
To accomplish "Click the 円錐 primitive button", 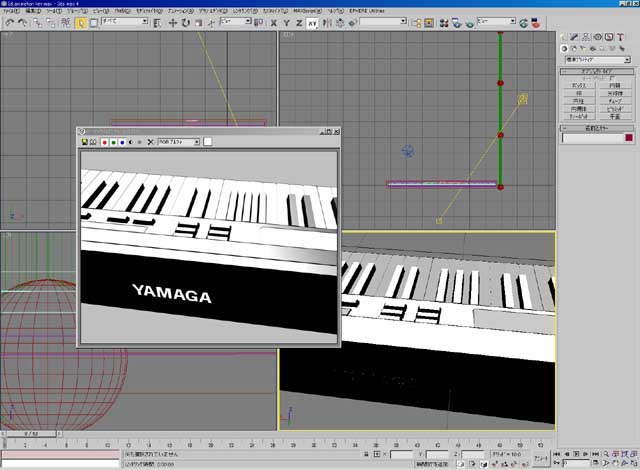I will 615,85.
